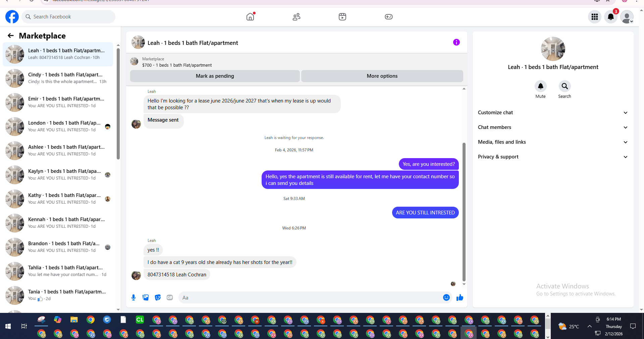Open Kennah's conversation in chat list

58,223
